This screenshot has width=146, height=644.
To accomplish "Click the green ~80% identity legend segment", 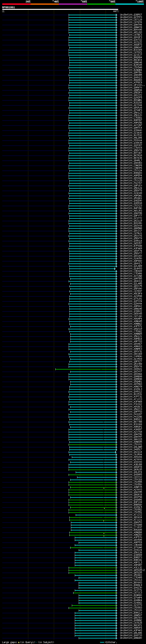I will 101,4.
